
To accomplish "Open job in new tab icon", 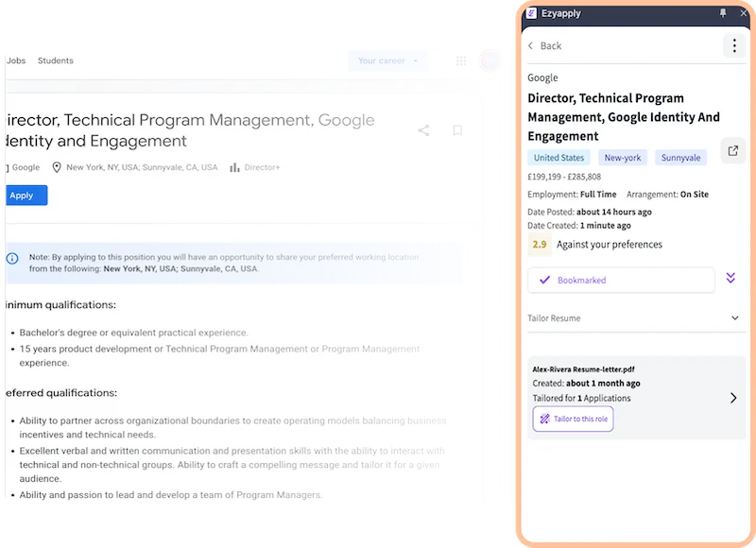I will [733, 151].
